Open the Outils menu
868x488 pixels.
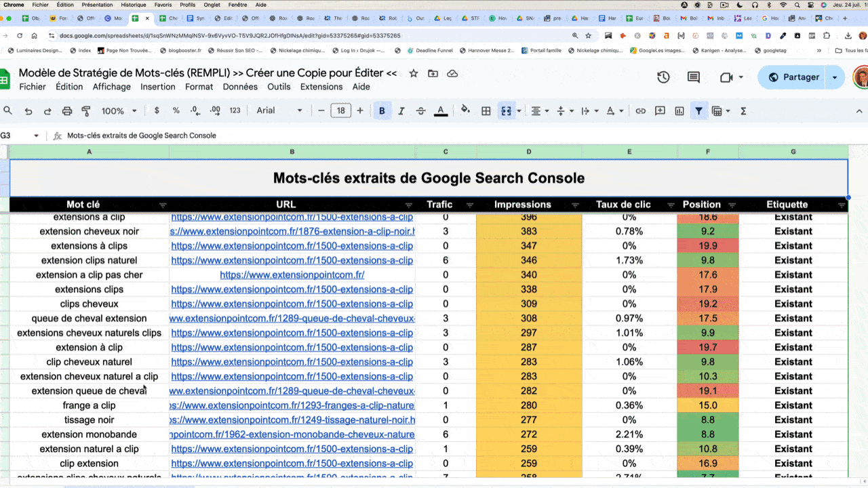point(279,87)
